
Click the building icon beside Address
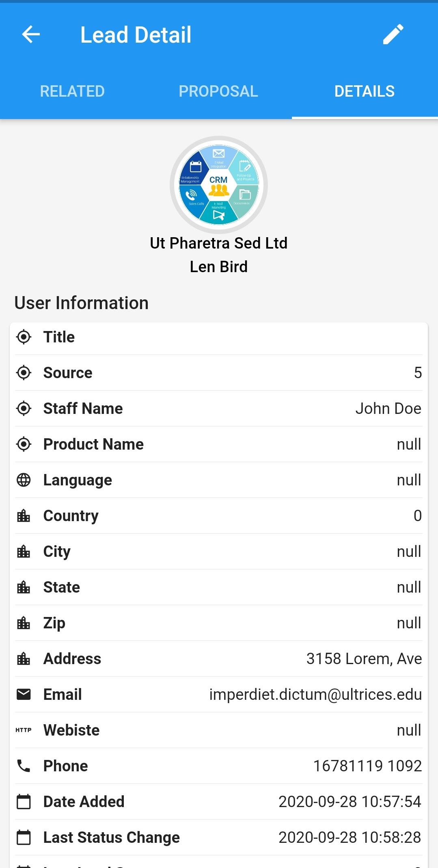pyautogui.click(x=24, y=658)
